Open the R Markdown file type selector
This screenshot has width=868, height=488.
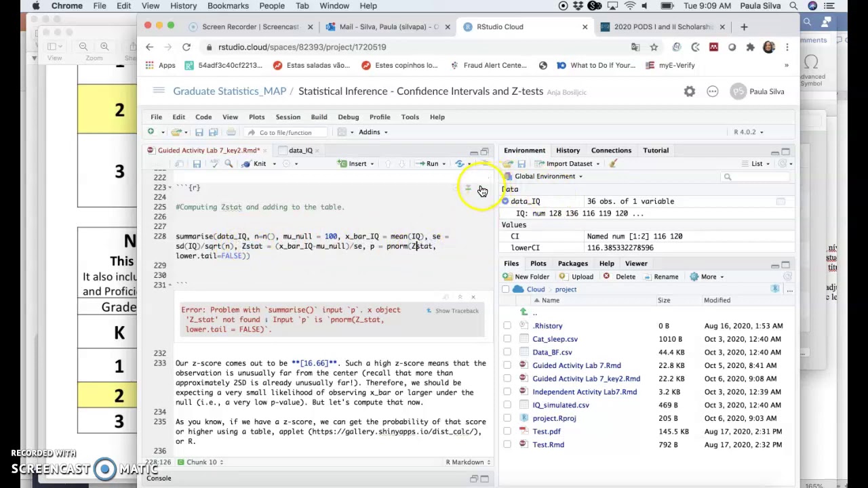[x=468, y=462]
